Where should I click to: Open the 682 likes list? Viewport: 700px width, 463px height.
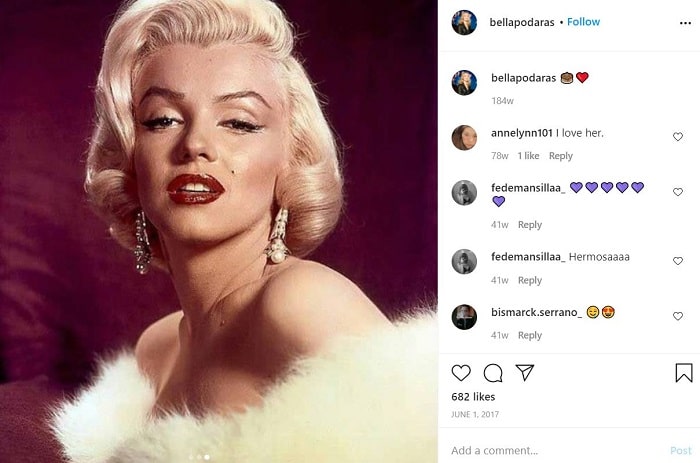473,396
